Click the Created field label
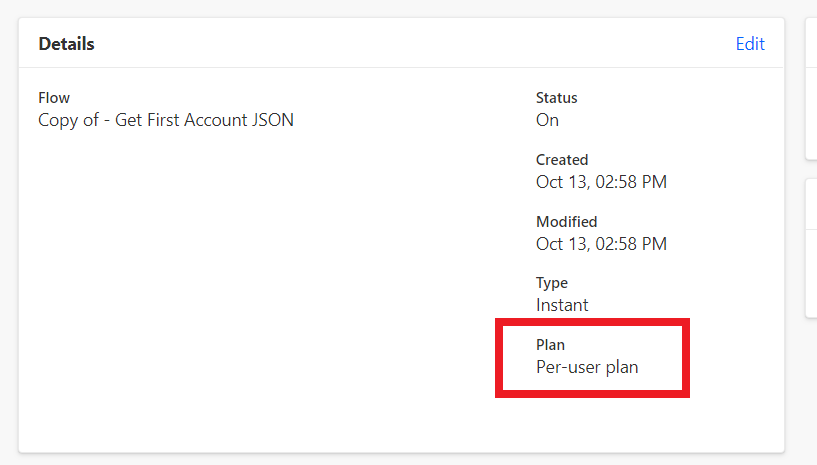 point(562,160)
